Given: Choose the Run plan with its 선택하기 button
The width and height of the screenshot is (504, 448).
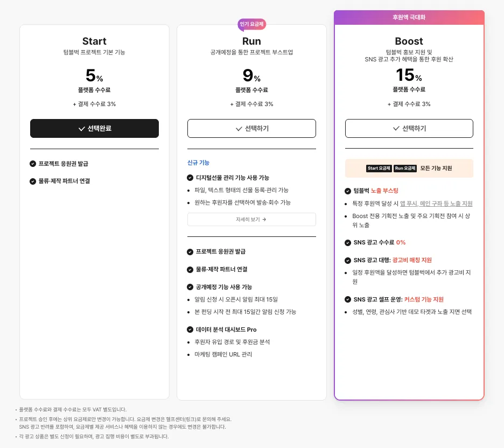Looking at the screenshot, I should tap(251, 129).
